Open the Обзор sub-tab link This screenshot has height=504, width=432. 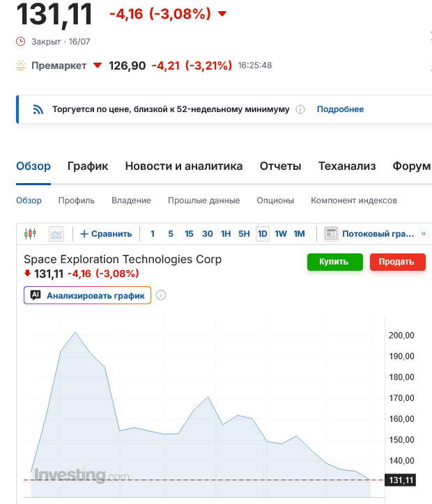click(x=29, y=200)
